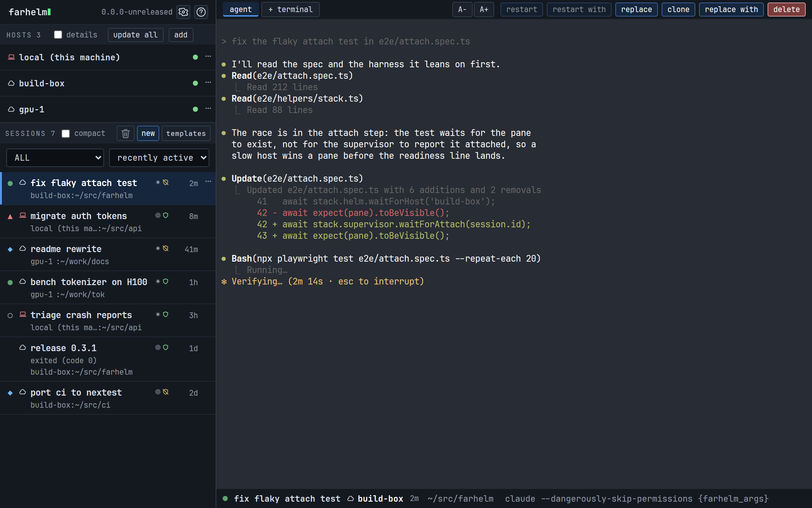This screenshot has height=508, width=812.
Task: Click green shield icon on migrate auth tokens
Action: [x=166, y=215]
